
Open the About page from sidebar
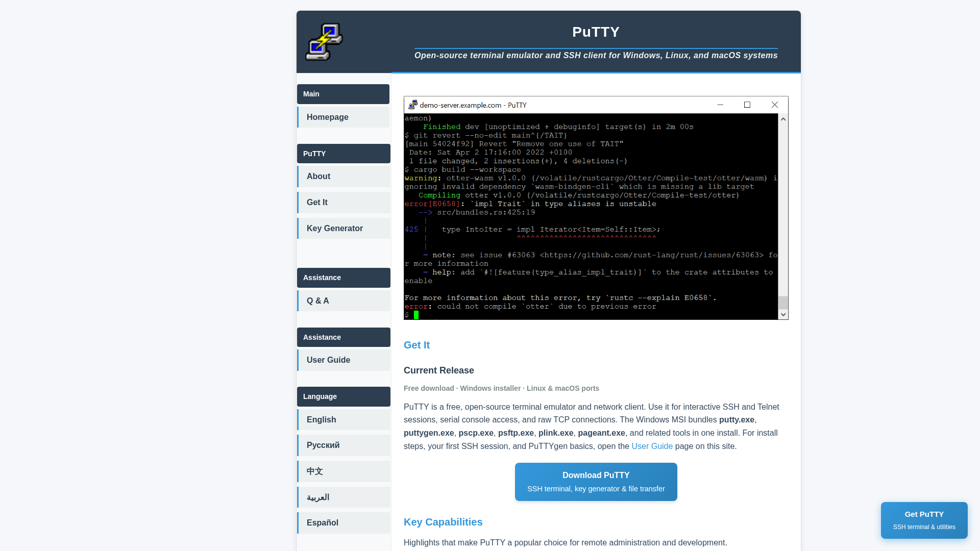point(344,177)
